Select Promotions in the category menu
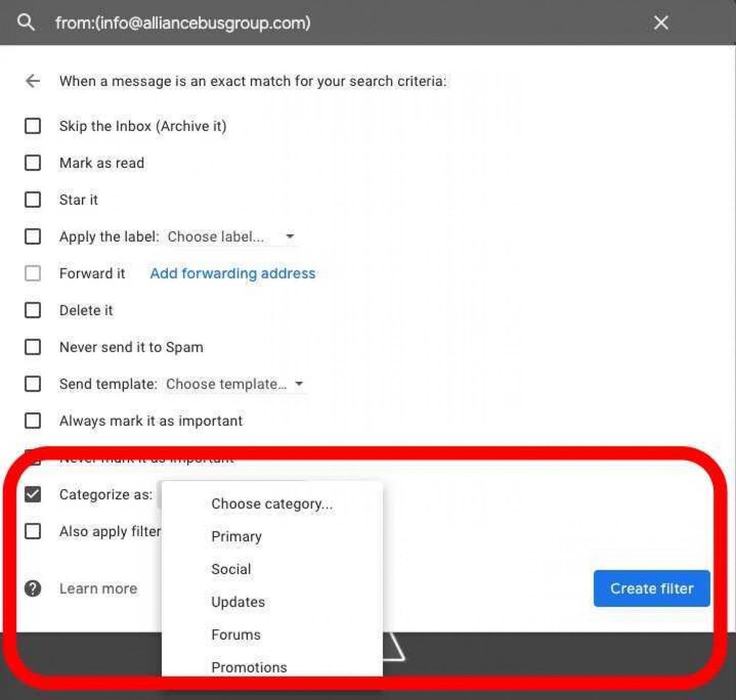Screen dimensions: 736x700 tap(249, 667)
